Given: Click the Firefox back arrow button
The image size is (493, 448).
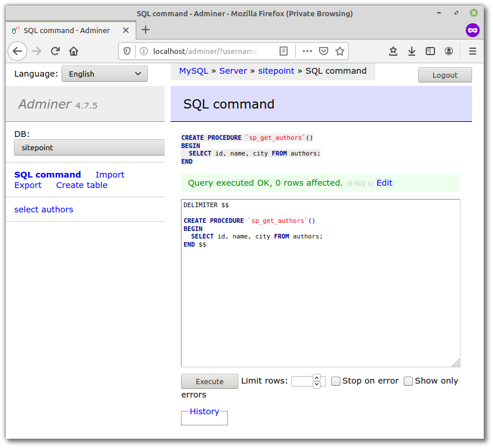Looking at the screenshot, I should point(17,51).
